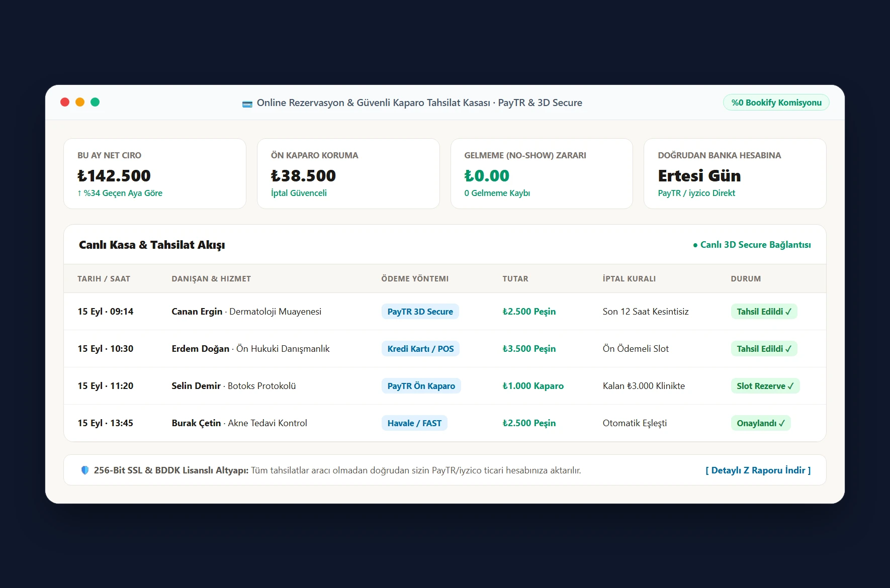Viewport: 890px width, 588px height.
Task: Click the blue shield security icon
Action: pos(85,470)
